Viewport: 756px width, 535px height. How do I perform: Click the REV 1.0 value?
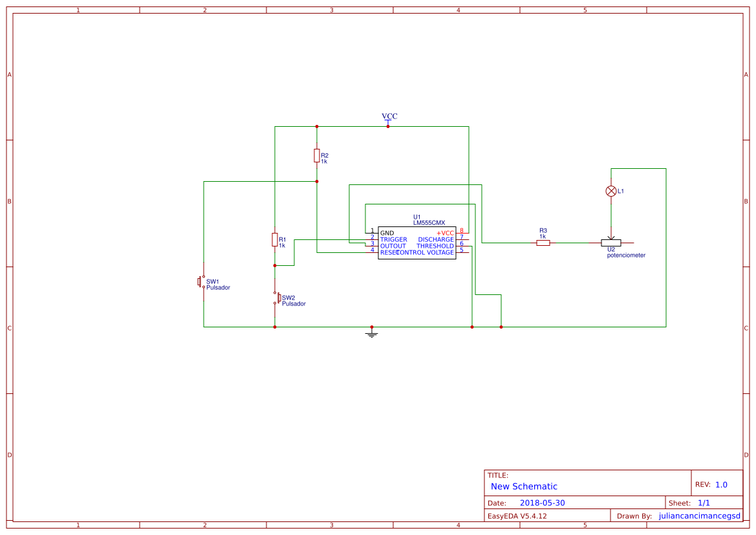tap(721, 485)
